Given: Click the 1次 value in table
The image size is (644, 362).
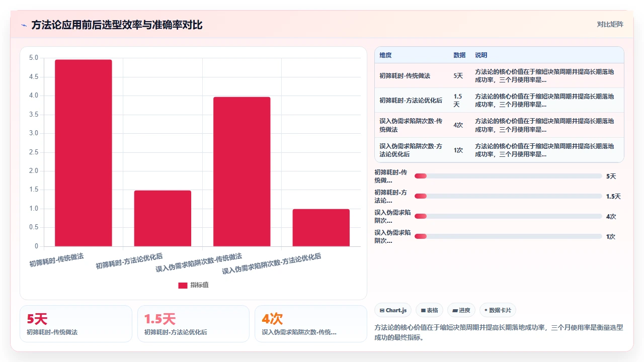Looking at the screenshot, I should [458, 150].
